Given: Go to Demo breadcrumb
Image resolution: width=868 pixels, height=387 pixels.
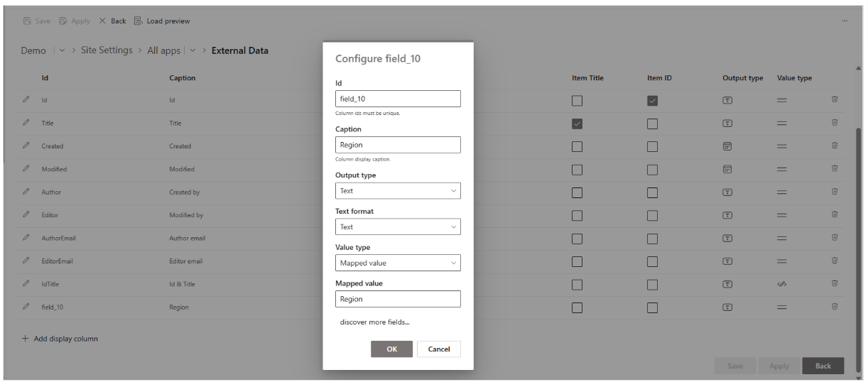Looking at the screenshot, I should 33,50.
